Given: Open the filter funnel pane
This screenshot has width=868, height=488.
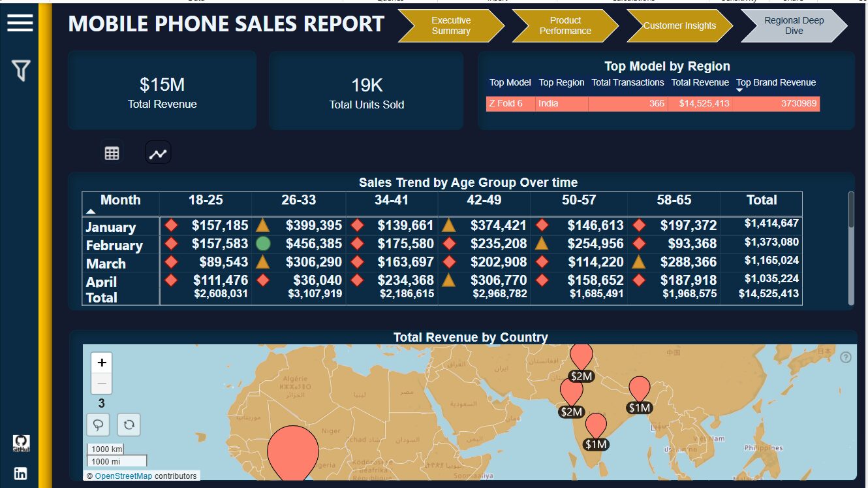Looking at the screenshot, I should pos(21,71).
